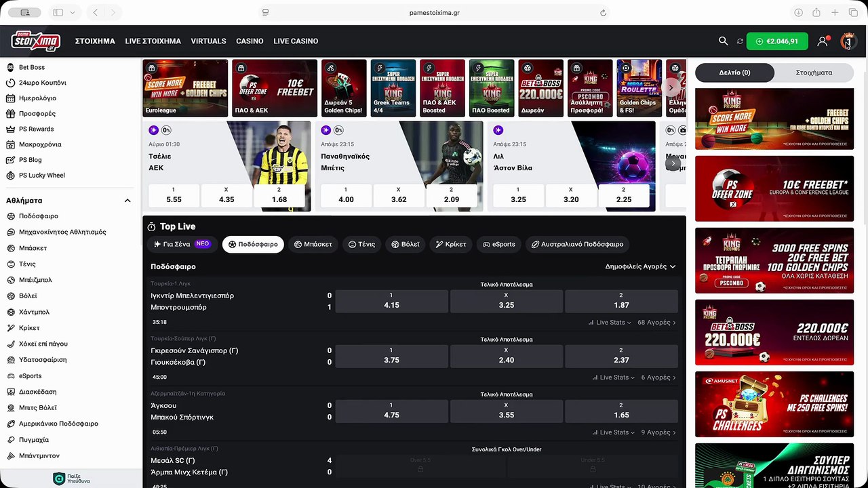Show next featured match cards

pyautogui.click(x=673, y=163)
